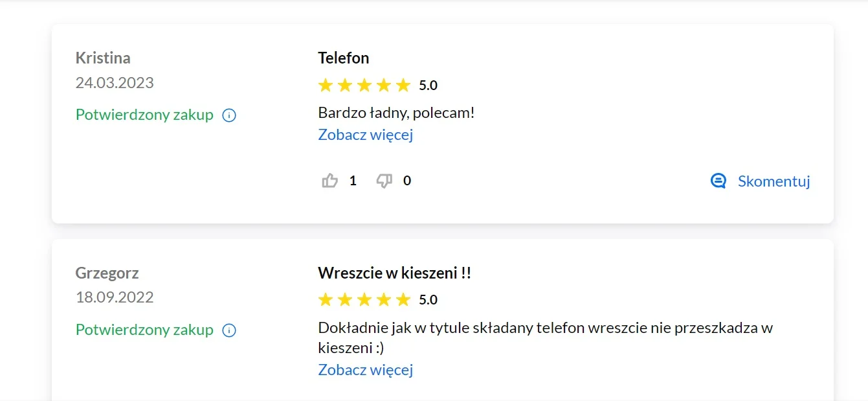868x401 pixels.
Task: Click the Skomentuj link
Action: (774, 181)
